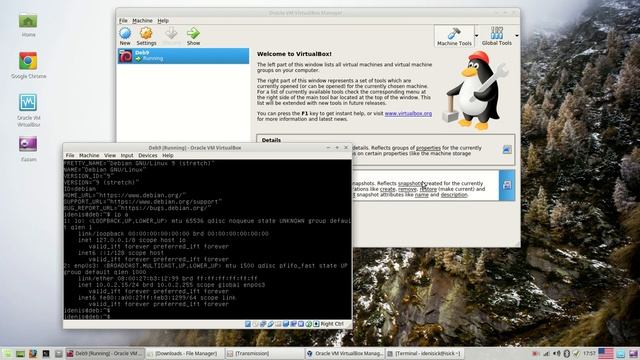Image resolution: width=640 pixels, height=360 pixels.
Task: Click the shared folders status icon
Action: [x=286, y=324]
